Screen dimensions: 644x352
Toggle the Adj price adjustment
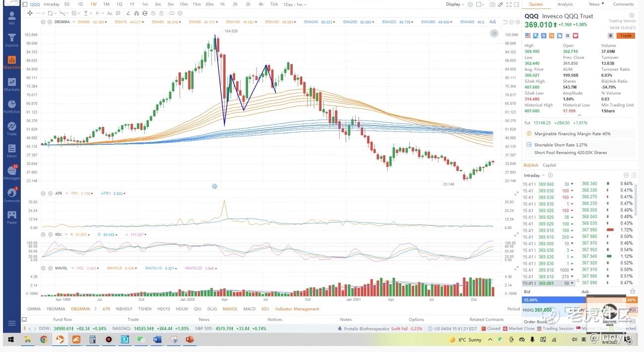[493, 22]
